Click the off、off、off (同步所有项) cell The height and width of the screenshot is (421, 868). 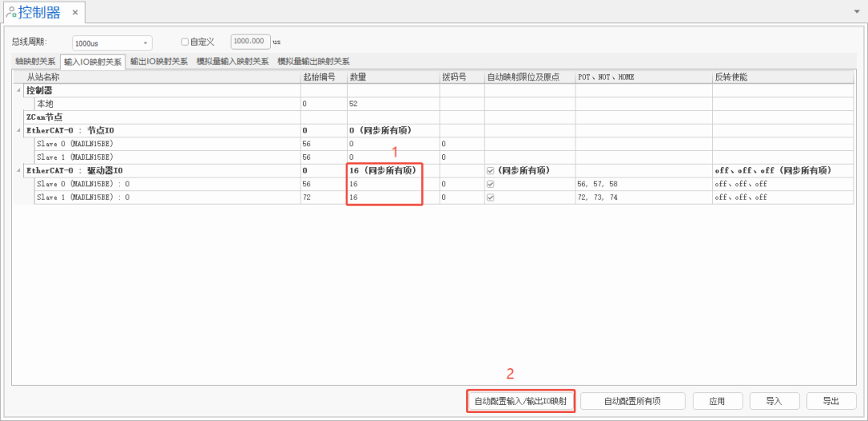tap(783, 170)
